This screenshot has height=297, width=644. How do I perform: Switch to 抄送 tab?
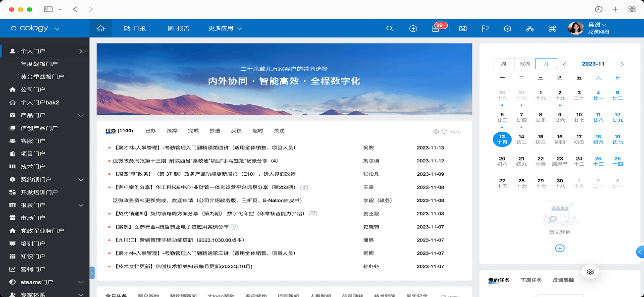point(215,131)
